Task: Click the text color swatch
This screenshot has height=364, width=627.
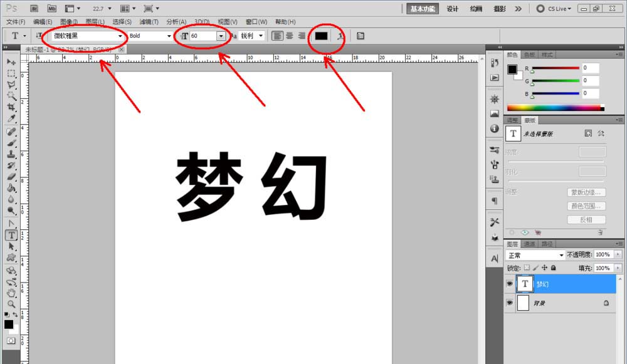Action: click(322, 36)
